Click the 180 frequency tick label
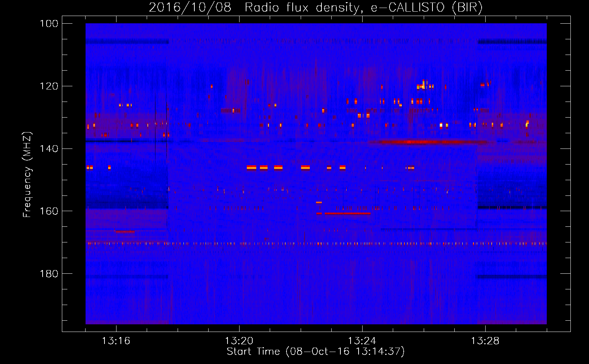 [49, 274]
